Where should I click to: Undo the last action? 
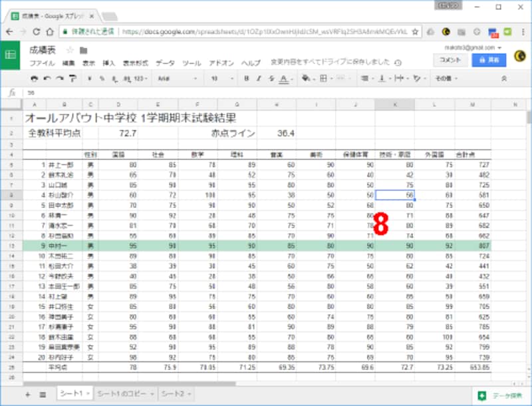point(46,79)
